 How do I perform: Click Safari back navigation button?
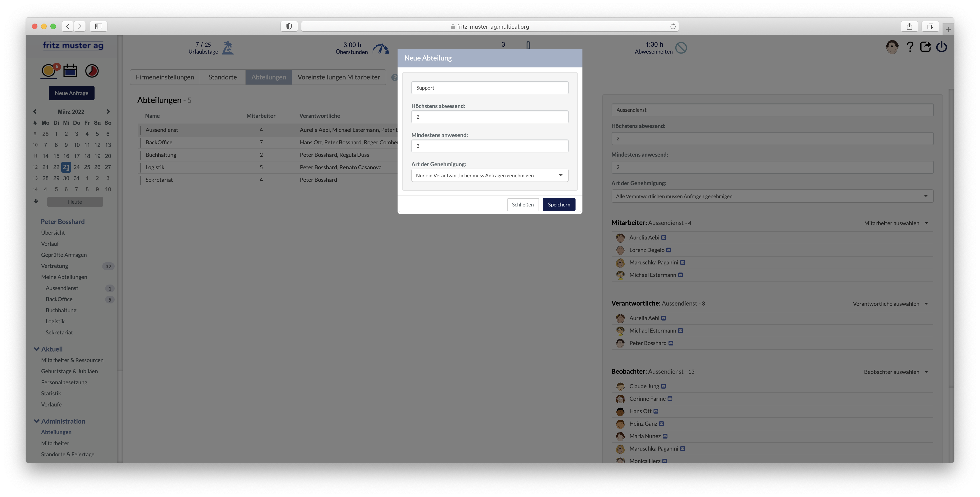click(68, 26)
